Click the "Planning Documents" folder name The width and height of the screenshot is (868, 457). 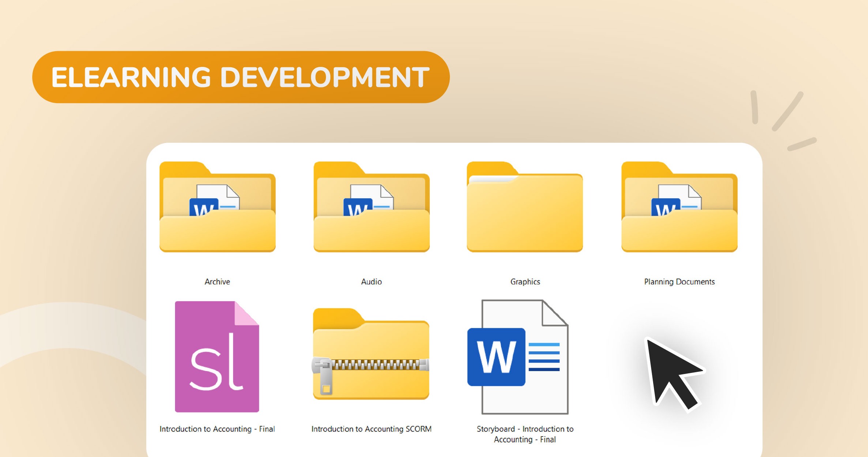(x=679, y=282)
